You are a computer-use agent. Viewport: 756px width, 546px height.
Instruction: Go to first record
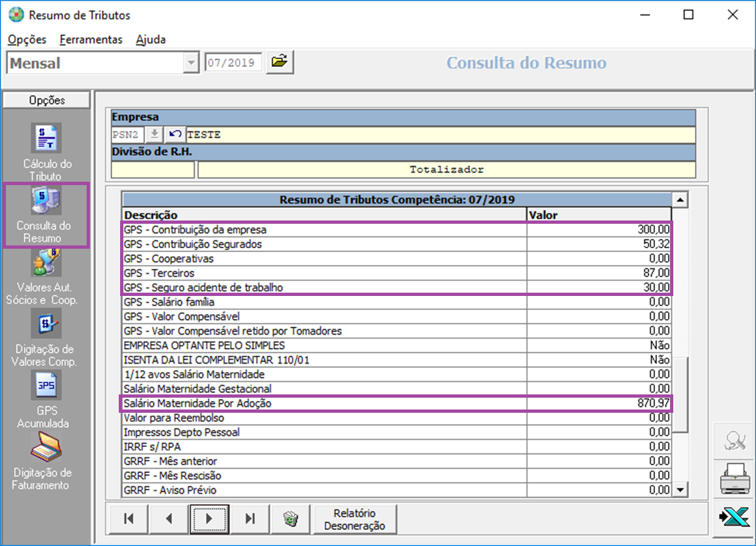[129, 518]
